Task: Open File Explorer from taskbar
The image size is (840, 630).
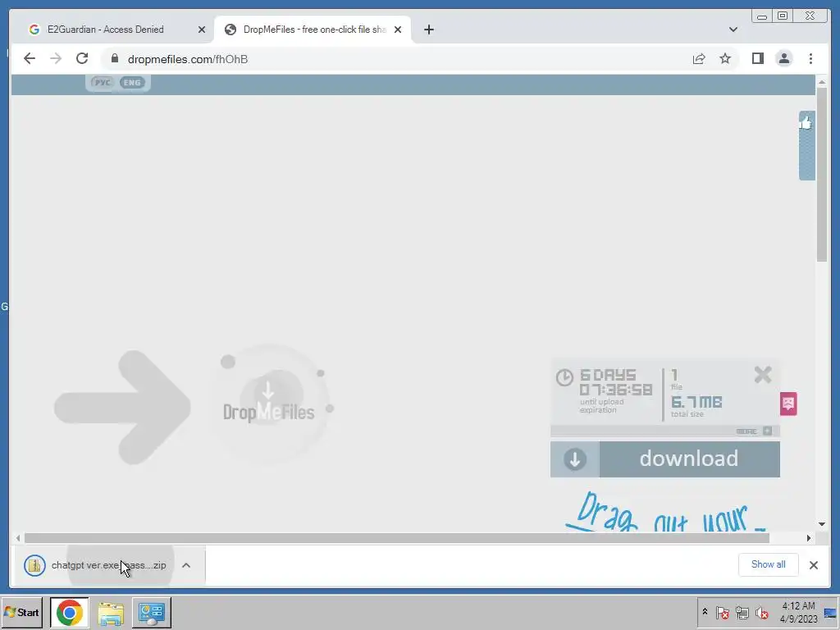Action: [x=111, y=614]
